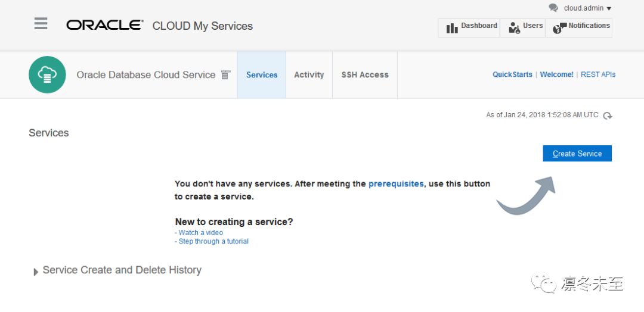
Task: Open the cloud.admin user dropdown
Action: pyautogui.click(x=587, y=8)
